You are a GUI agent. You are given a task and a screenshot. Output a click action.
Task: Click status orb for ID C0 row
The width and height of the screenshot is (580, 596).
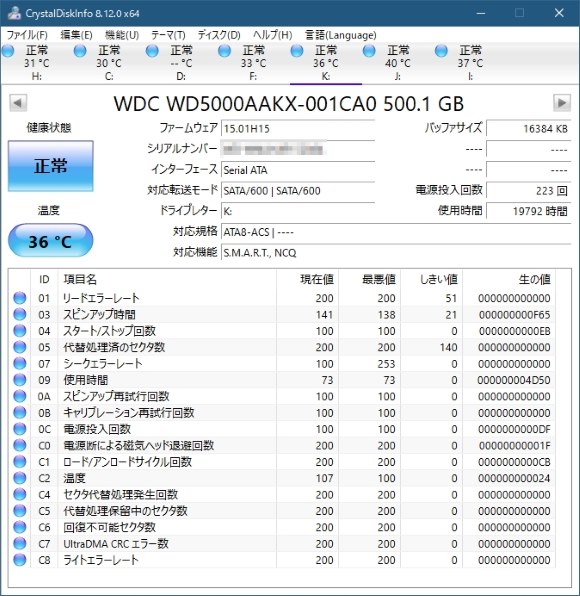click(20, 445)
